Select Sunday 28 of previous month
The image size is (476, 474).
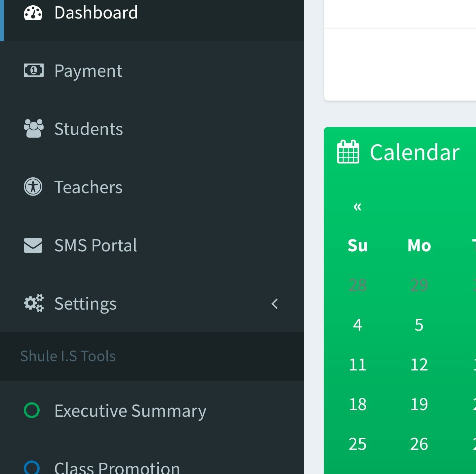[x=357, y=285]
